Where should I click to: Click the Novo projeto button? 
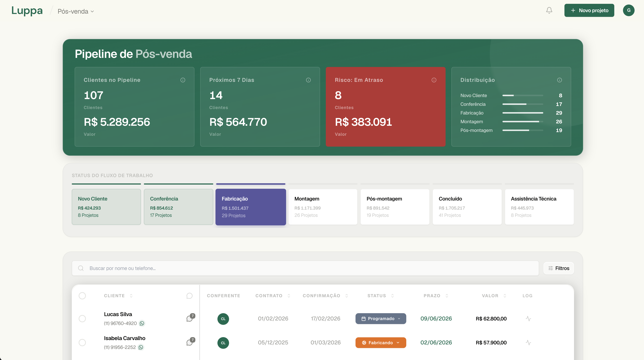[x=589, y=10]
